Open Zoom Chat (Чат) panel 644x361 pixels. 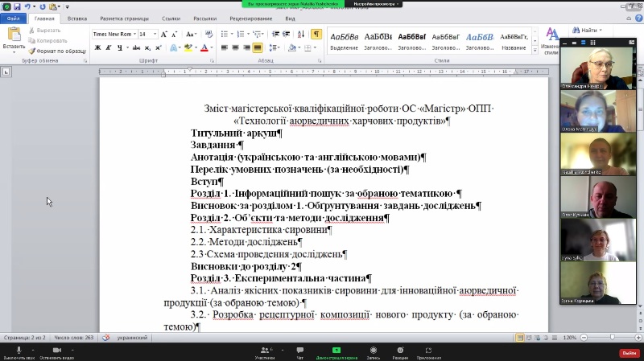pyautogui.click(x=300, y=351)
